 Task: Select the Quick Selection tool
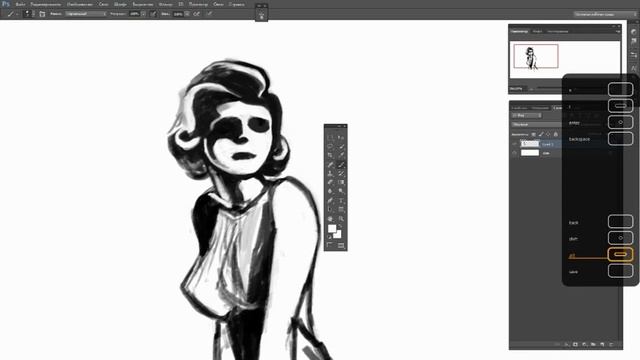(x=341, y=146)
